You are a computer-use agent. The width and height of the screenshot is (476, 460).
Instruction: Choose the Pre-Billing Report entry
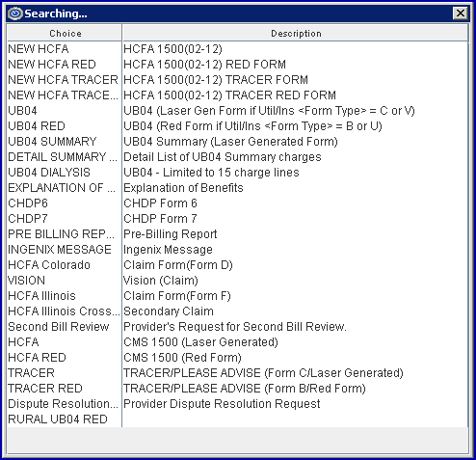pos(237,234)
